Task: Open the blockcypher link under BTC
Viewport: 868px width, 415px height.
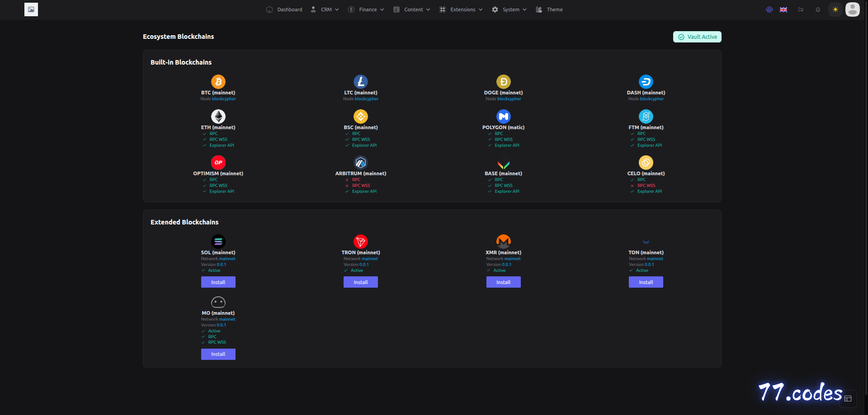Action: coord(224,99)
